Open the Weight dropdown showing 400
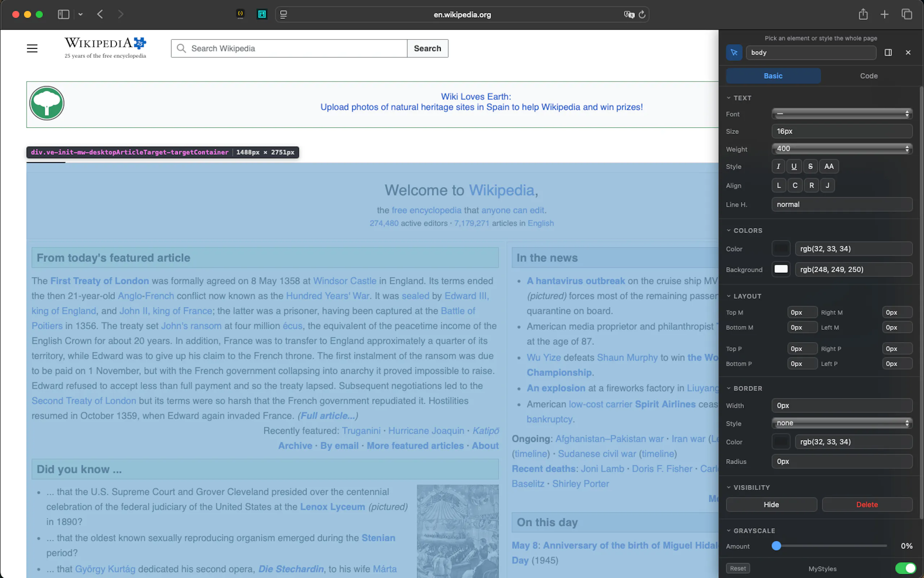This screenshot has width=924, height=578. tap(842, 149)
